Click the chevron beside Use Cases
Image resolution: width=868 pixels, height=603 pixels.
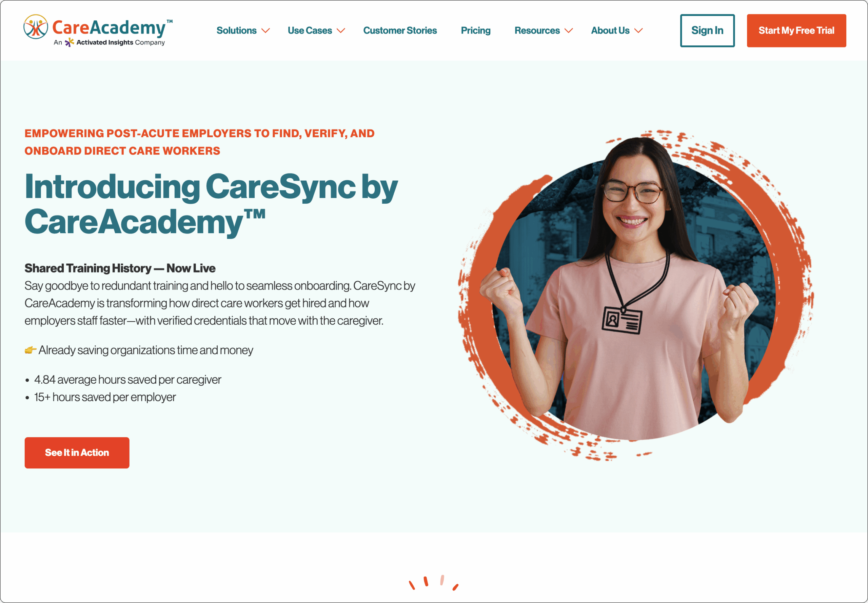pos(341,31)
